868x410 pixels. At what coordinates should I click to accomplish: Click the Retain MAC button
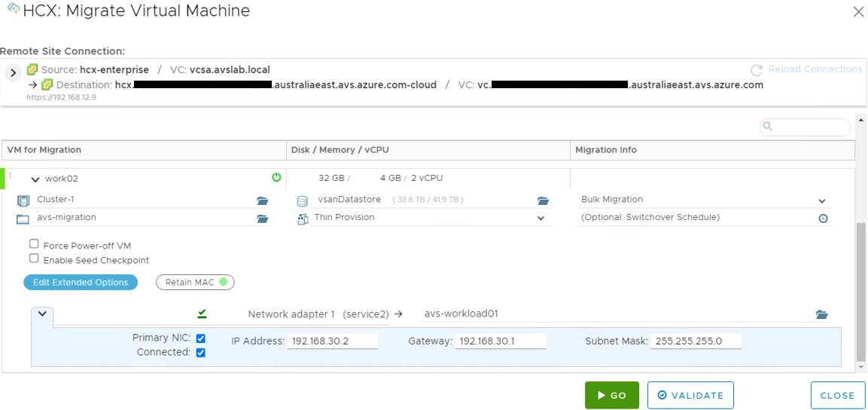pyautogui.click(x=196, y=282)
